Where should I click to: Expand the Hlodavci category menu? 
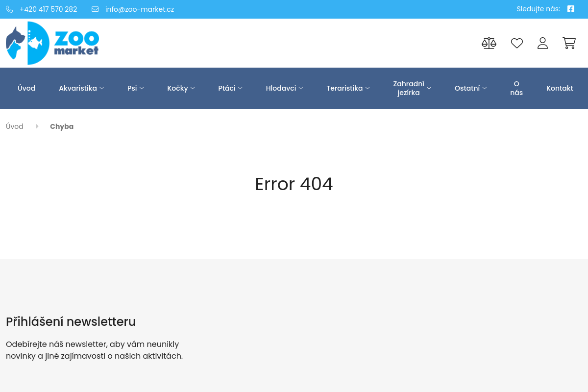284,88
